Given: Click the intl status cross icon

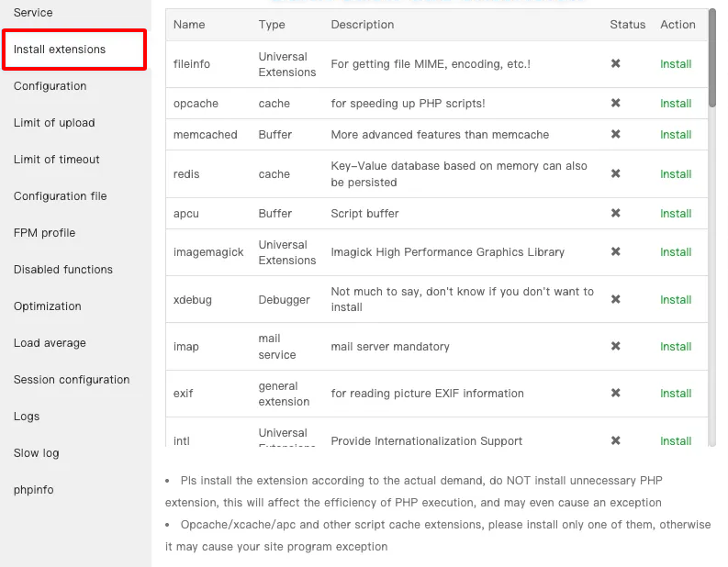Looking at the screenshot, I should pyautogui.click(x=616, y=440).
